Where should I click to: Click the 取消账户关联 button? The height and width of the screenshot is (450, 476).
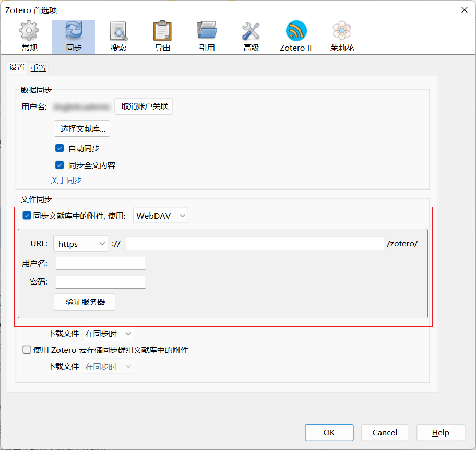click(x=144, y=106)
